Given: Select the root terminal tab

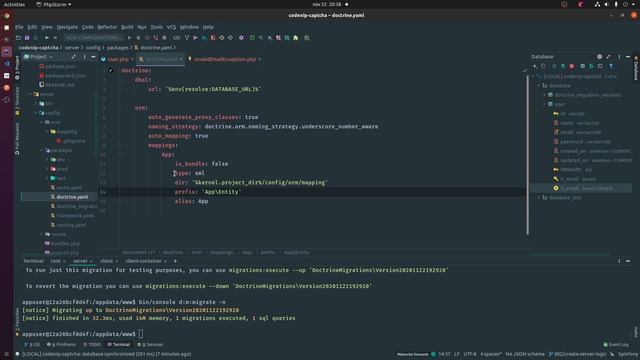Looking at the screenshot, I should tap(56, 261).
